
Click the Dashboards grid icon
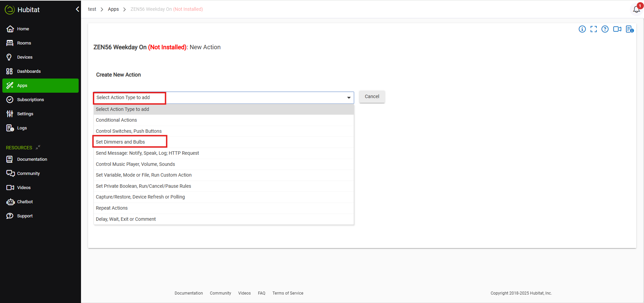coord(9,71)
